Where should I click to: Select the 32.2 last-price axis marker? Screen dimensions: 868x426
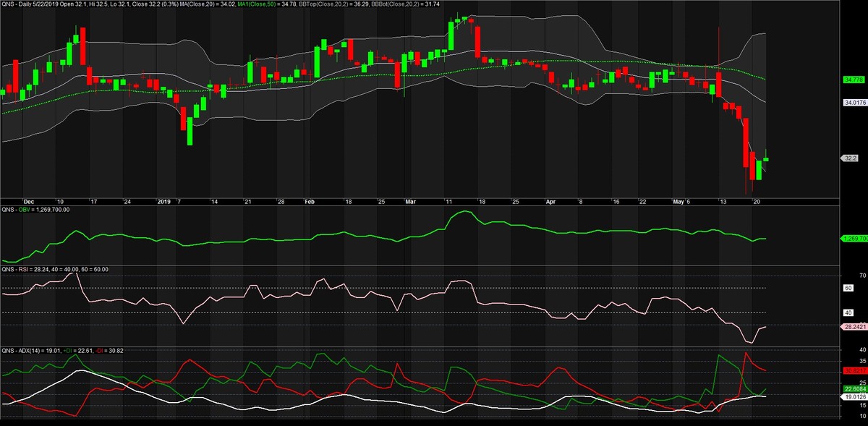tap(851, 158)
